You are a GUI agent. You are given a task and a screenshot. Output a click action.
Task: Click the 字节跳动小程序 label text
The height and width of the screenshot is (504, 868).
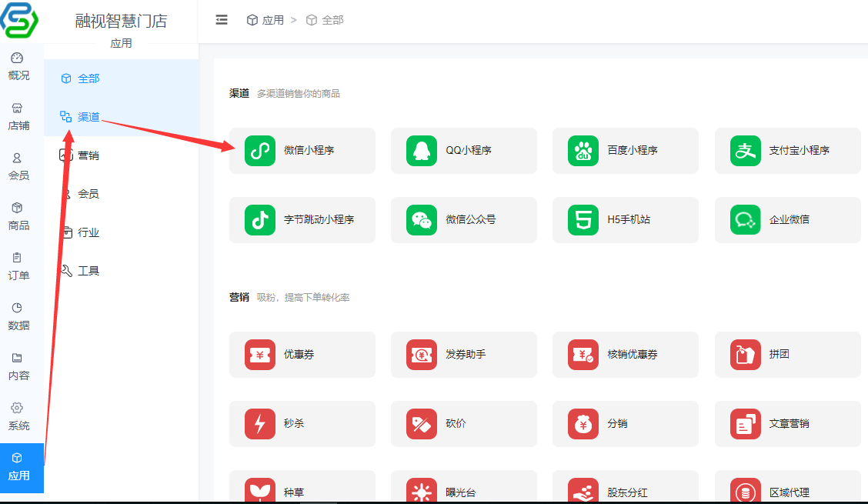tap(319, 220)
